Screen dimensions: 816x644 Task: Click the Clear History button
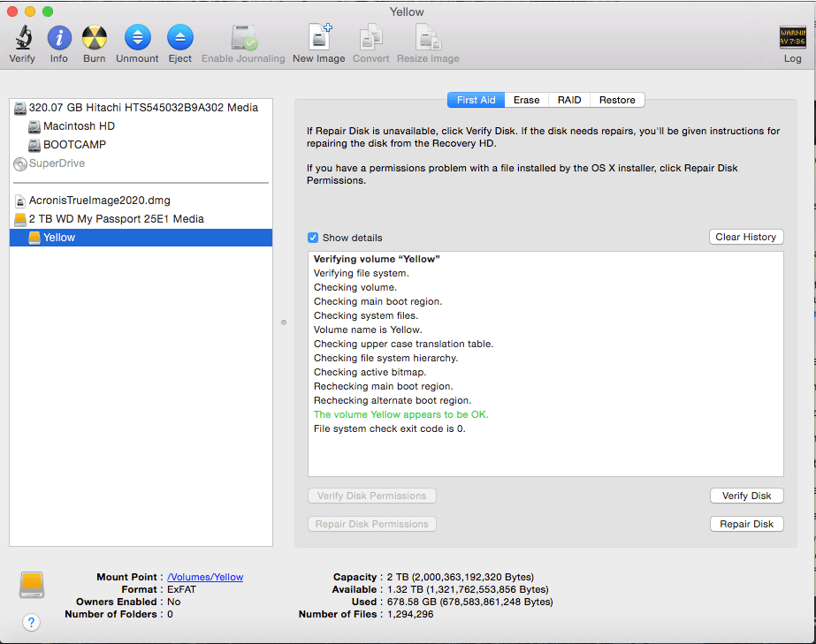(x=746, y=237)
